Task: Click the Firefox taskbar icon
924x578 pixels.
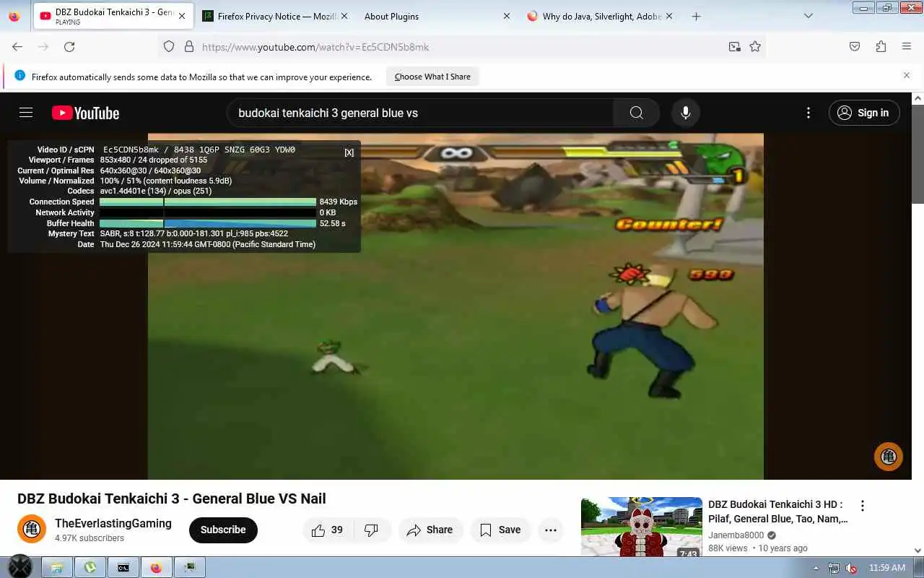Action: tap(157, 567)
